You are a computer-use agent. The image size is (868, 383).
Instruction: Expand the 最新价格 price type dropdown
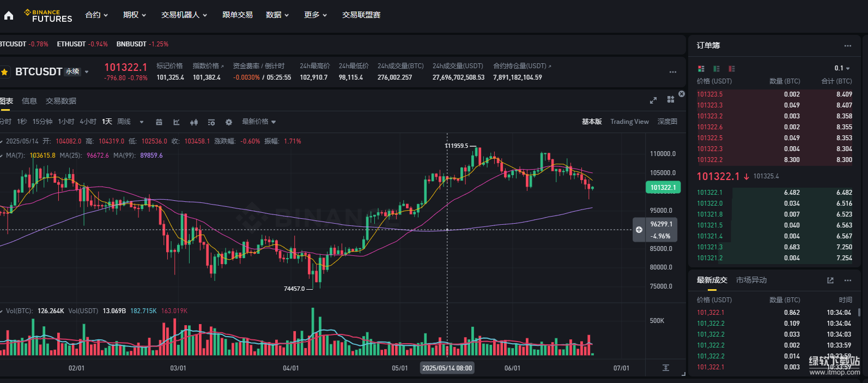(259, 122)
